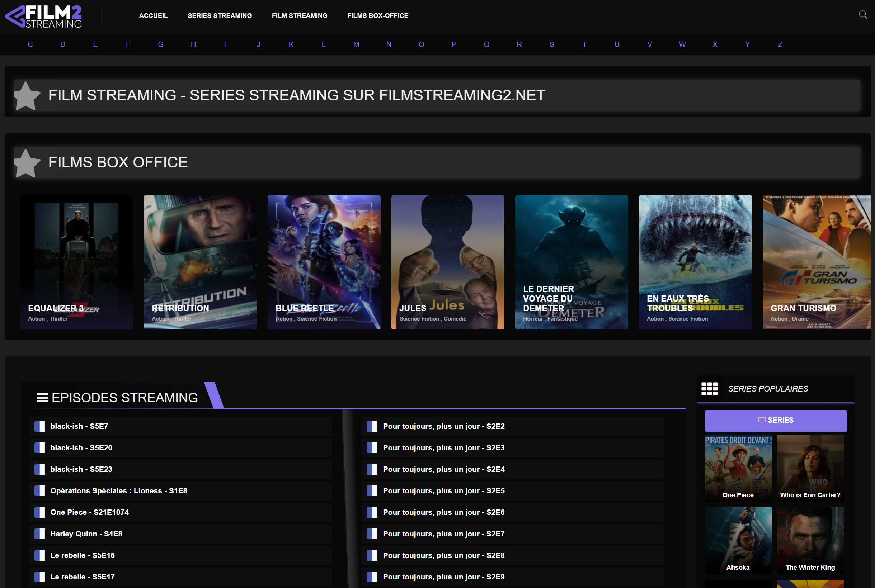Open episode Le rebelle - S5E17
Screen dimensions: 875x588
(180, 577)
